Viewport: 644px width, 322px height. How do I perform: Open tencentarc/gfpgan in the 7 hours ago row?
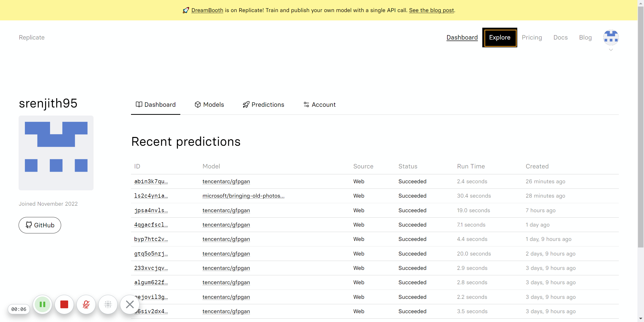click(226, 210)
